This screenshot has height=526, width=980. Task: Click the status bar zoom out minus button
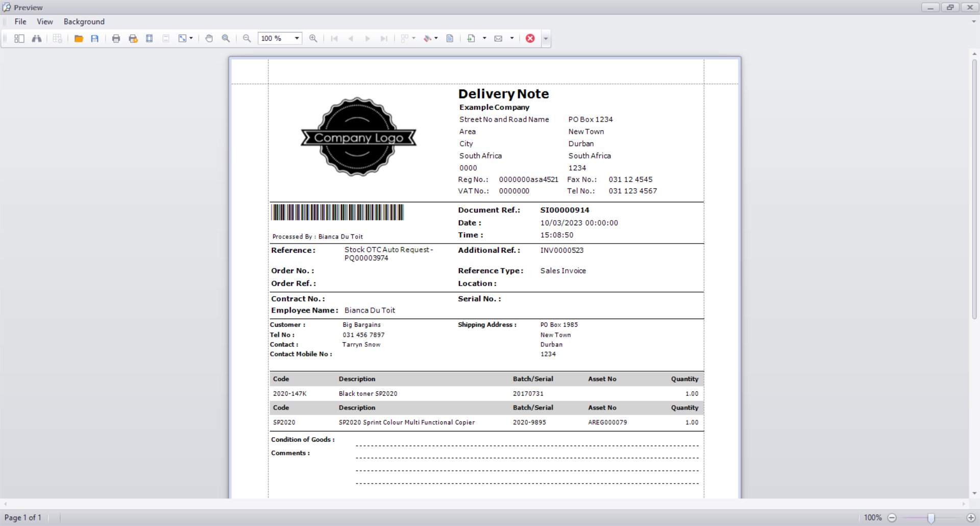pos(892,518)
